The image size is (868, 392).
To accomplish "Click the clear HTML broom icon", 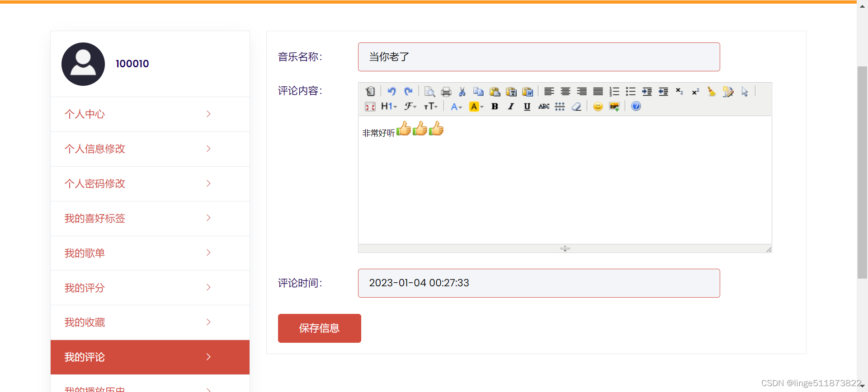I will tap(712, 91).
